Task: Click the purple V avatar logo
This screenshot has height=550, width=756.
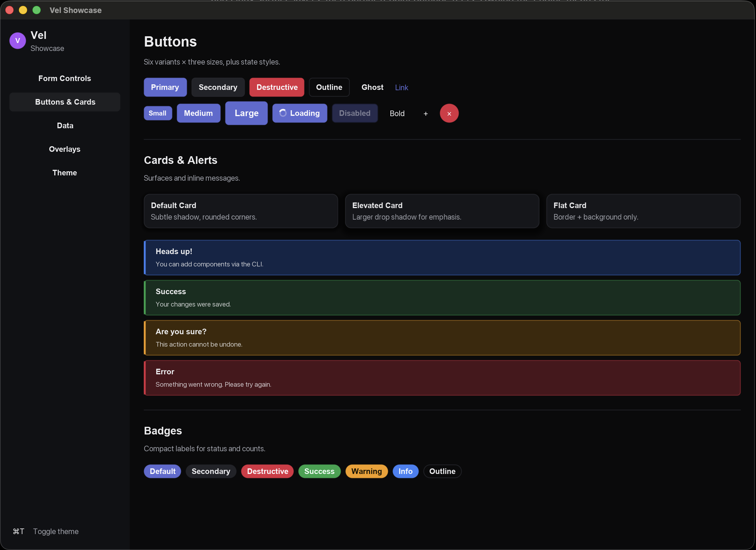Action: tap(18, 41)
